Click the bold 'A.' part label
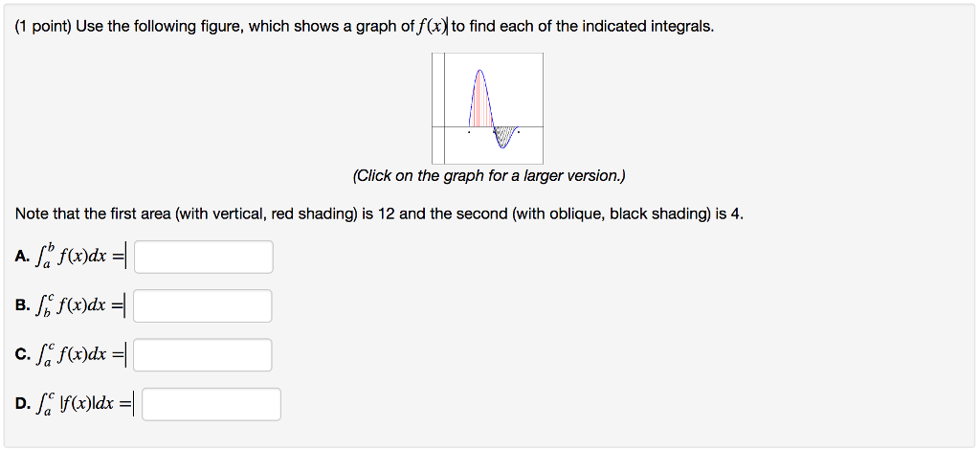The width and height of the screenshot is (980, 450). tap(22, 257)
